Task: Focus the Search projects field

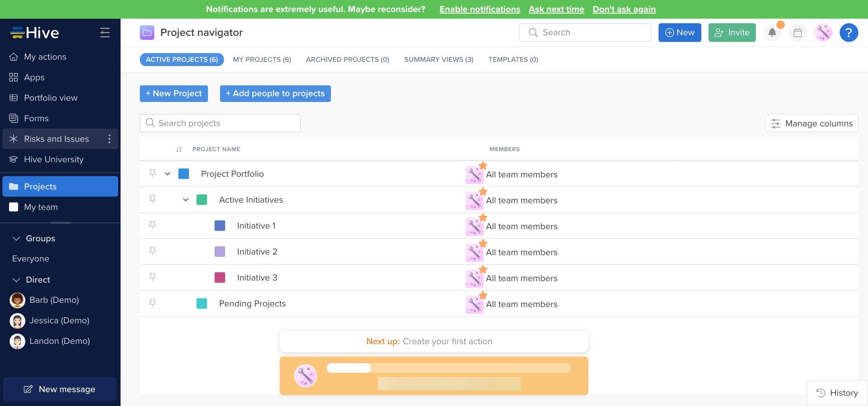Action: [220, 123]
